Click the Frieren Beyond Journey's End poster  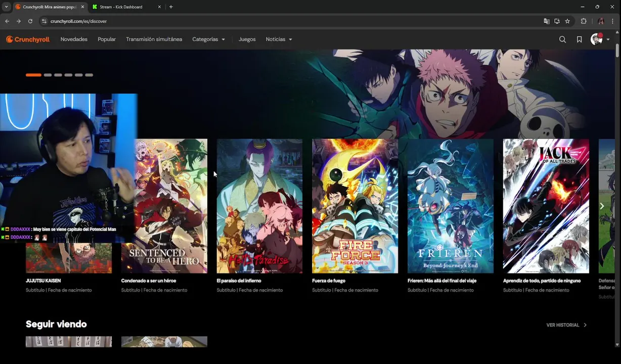point(451,206)
